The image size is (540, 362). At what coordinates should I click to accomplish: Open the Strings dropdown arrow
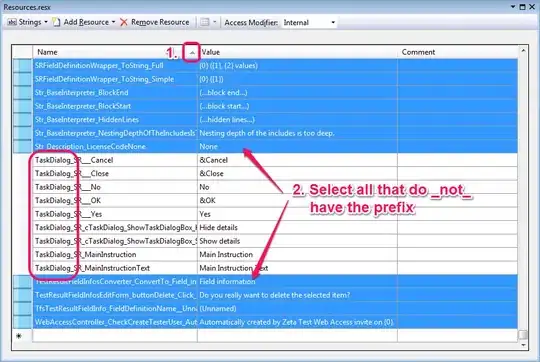[46, 22]
